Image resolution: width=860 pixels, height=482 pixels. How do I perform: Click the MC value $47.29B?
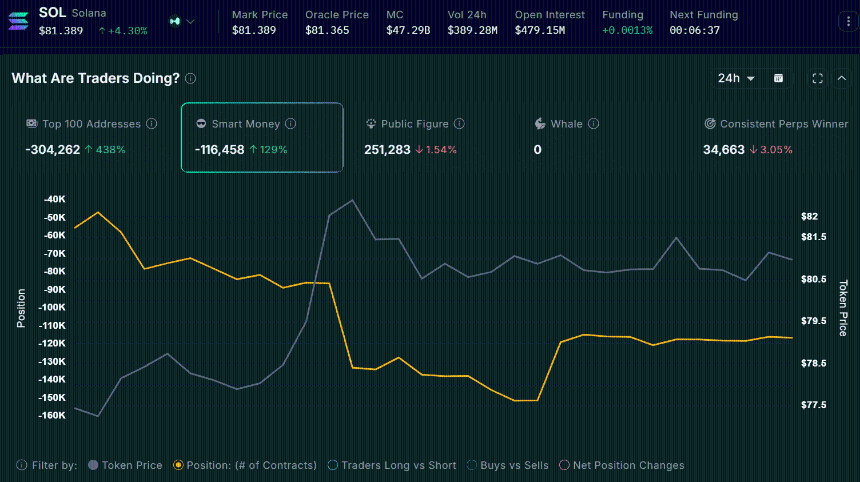(408, 31)
